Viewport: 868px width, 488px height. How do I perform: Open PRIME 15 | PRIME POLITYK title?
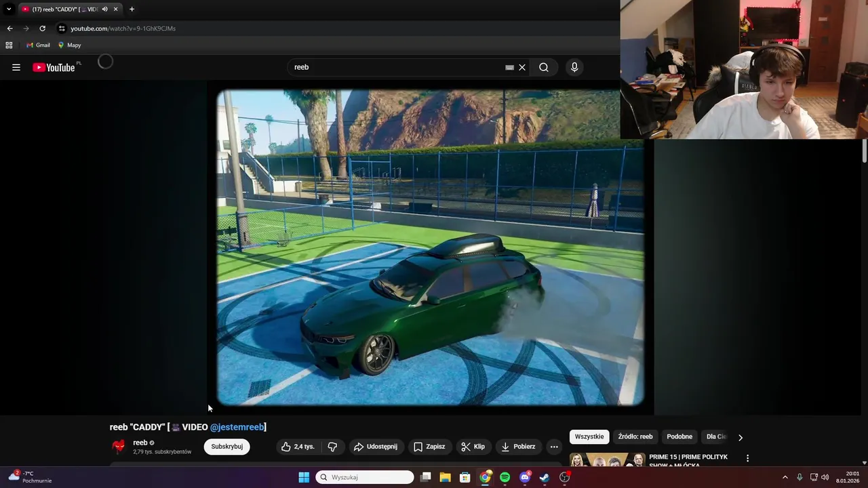coord(688,461)
